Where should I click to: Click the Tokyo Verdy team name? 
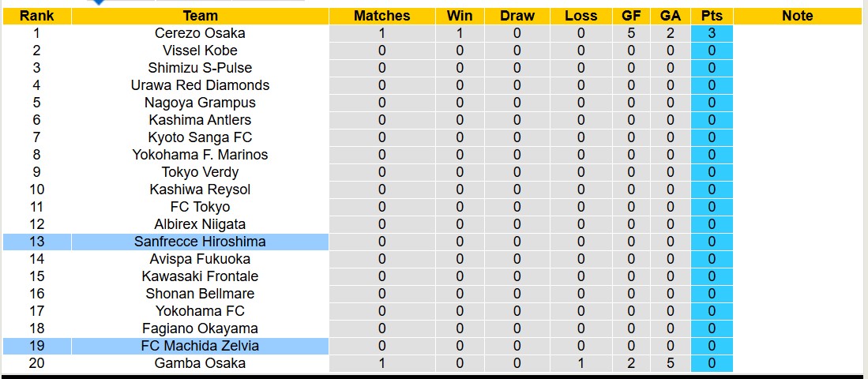(x=200, y=172)
